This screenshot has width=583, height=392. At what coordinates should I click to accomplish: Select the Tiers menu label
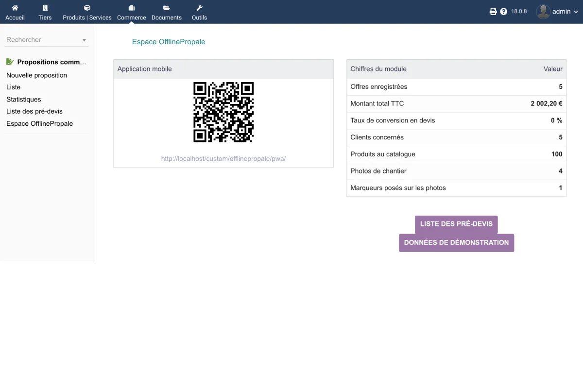point(45,17)
